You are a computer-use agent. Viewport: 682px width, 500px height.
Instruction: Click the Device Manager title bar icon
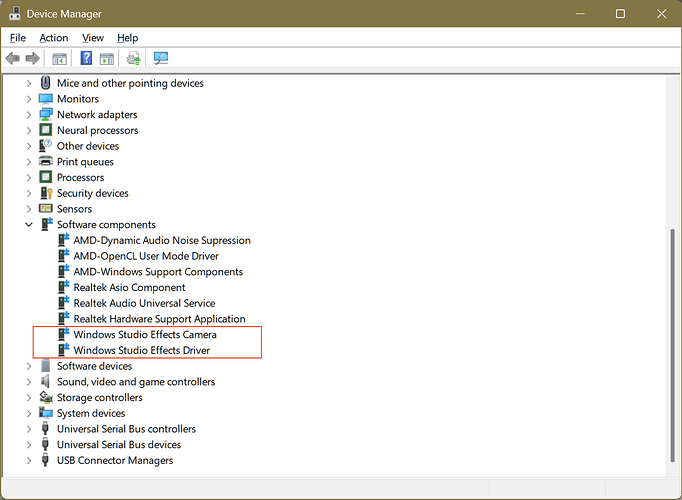tap(14, 13)
